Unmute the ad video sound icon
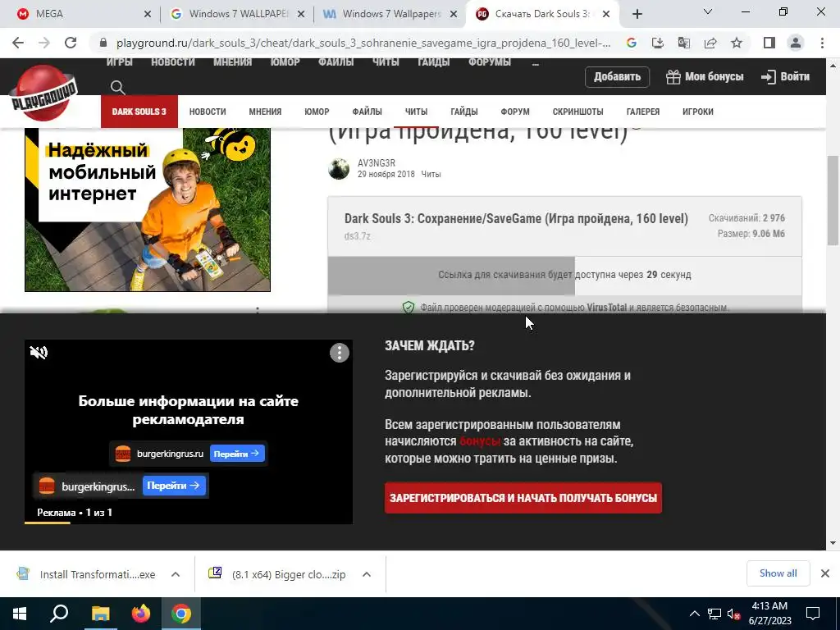This screenshot has height=630, width=840. click(39, 353)
